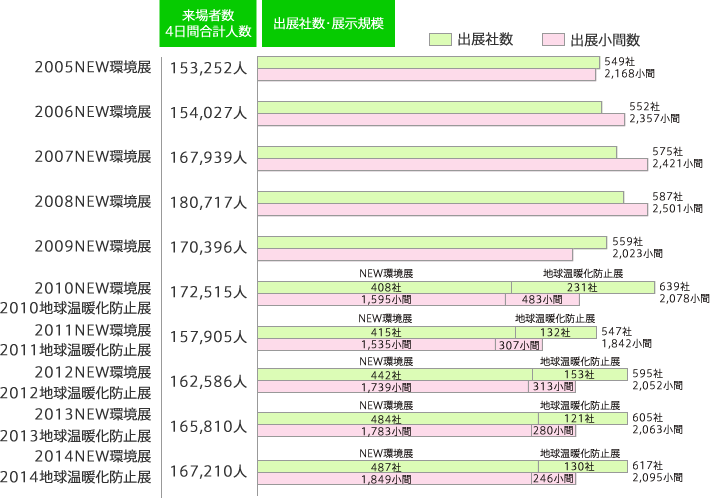Select the 2012NEW環境展 row label
This screenshot has height=498, width=710.
pos(93,372)
